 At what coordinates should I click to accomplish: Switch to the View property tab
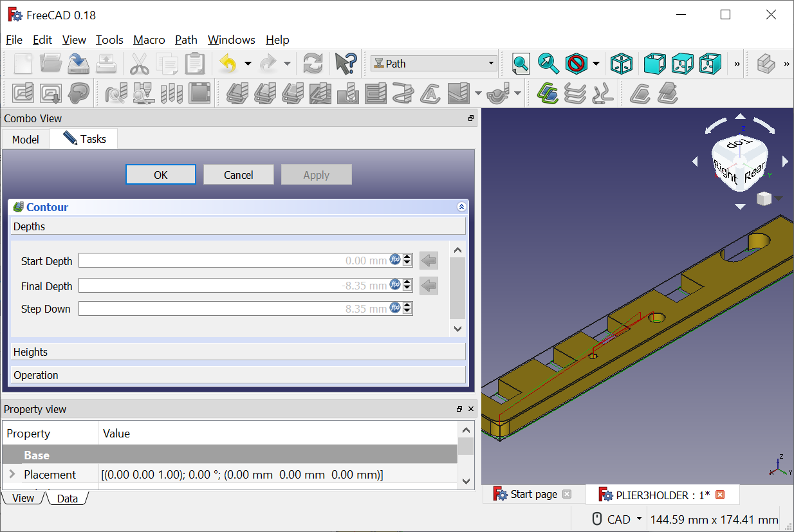[23, 498]
